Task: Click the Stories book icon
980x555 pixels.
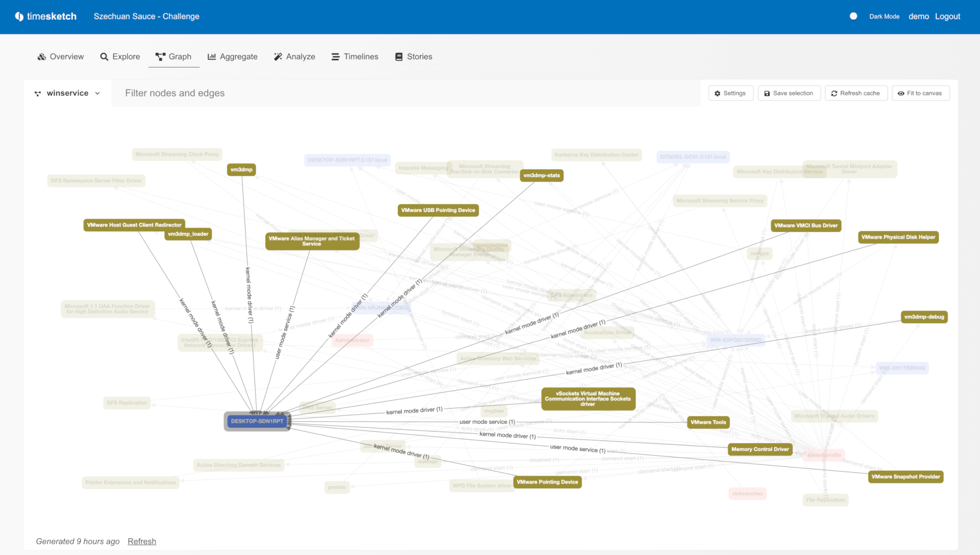Action: 399,57
